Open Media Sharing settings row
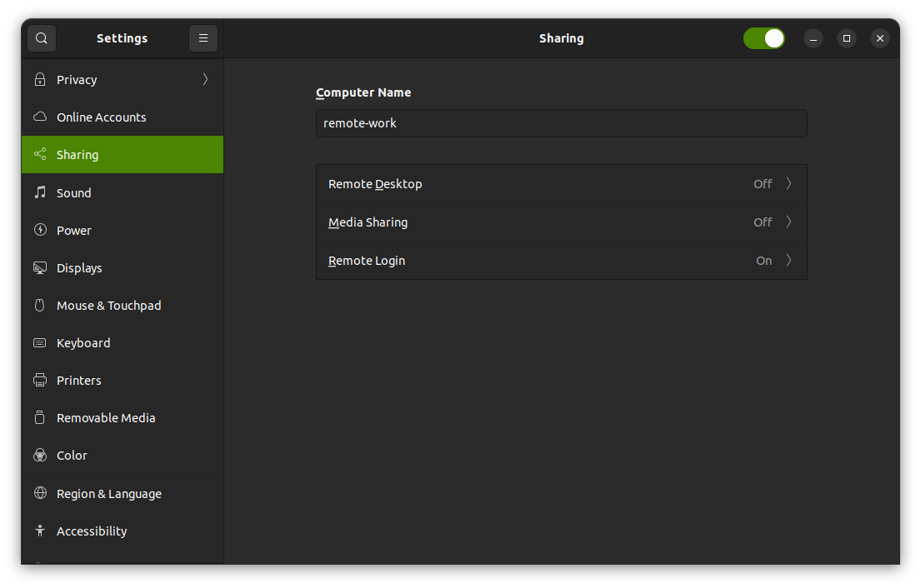Screen dimensions: 921x588 click(x=561, y=222)
